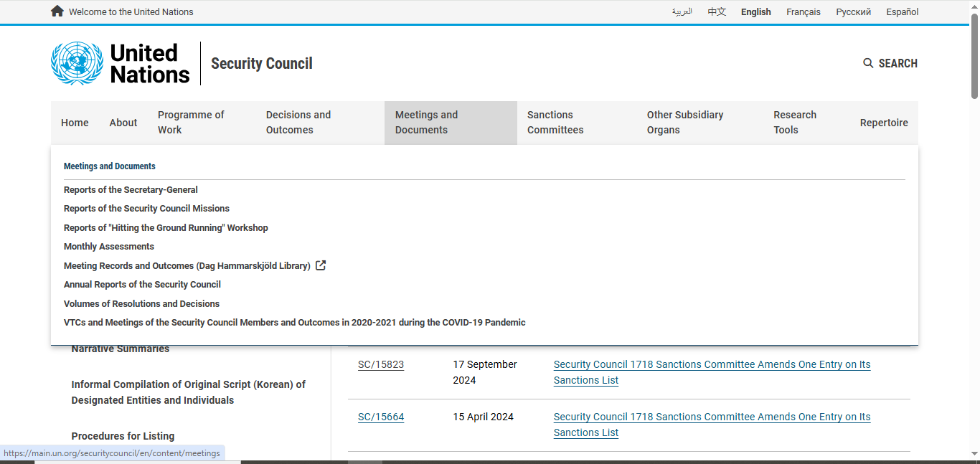Click external link icon beside Dag Hammarskjöld Library

pos(321,265)
